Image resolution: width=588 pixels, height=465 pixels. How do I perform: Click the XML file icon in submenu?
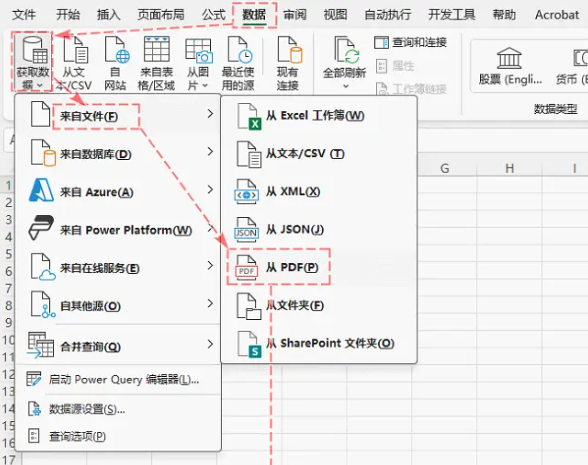246,192
